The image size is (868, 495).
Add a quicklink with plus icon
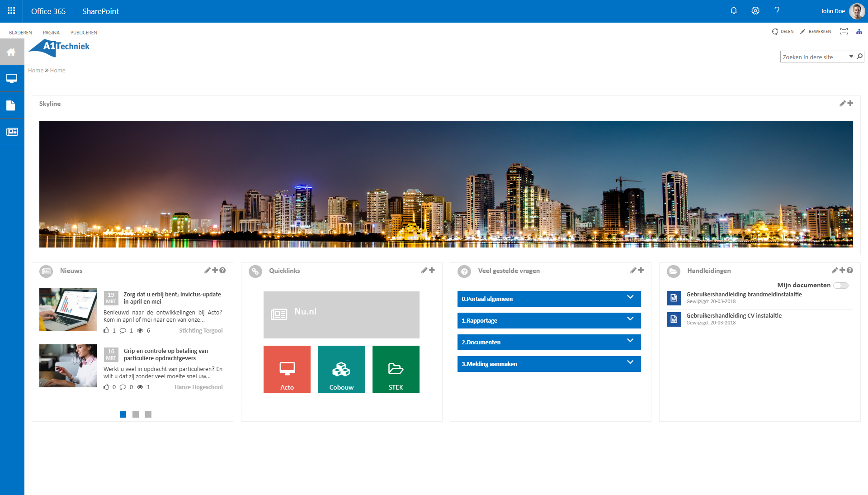pos(432,270)
